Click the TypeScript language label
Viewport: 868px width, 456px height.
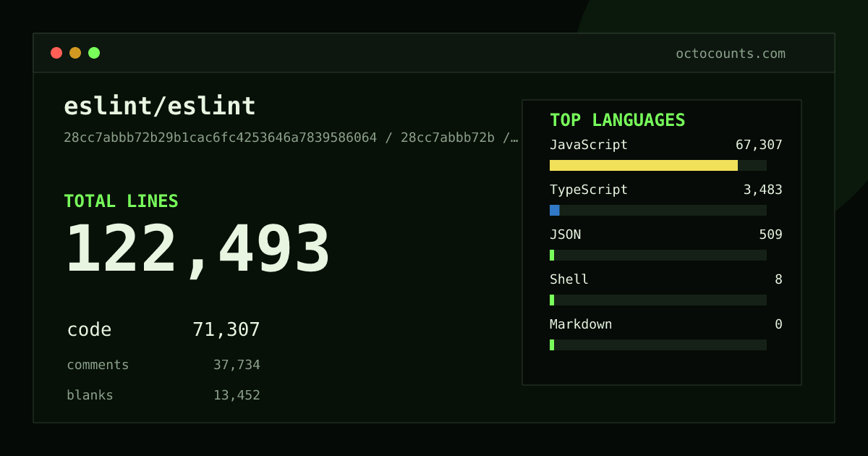tap(589, 190)
